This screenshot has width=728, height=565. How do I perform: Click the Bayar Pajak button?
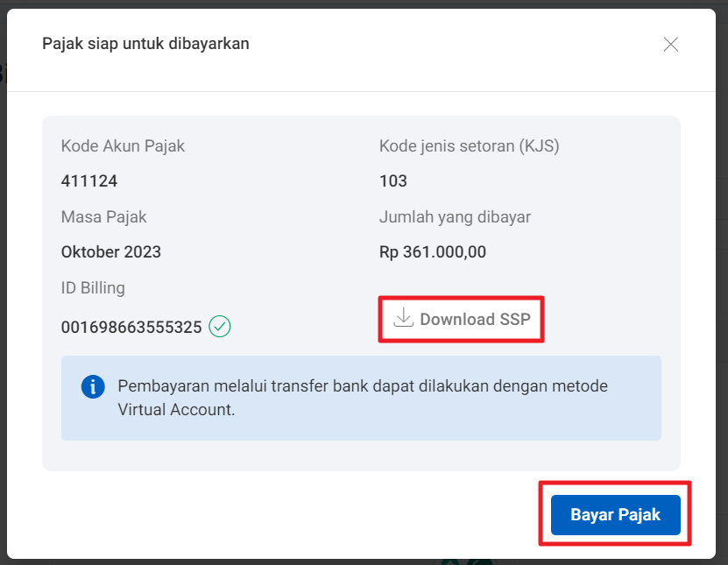coord(616,515)
